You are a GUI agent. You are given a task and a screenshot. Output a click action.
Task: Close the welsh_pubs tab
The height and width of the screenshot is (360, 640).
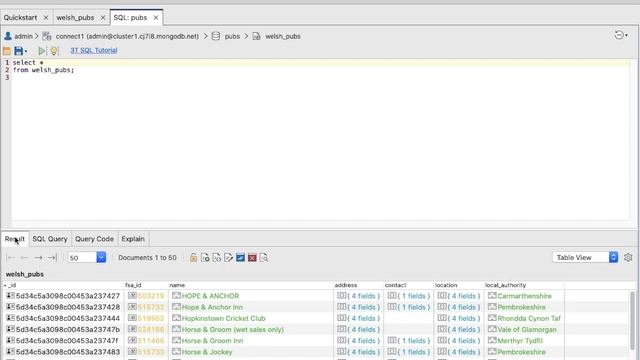click(103, 18)
